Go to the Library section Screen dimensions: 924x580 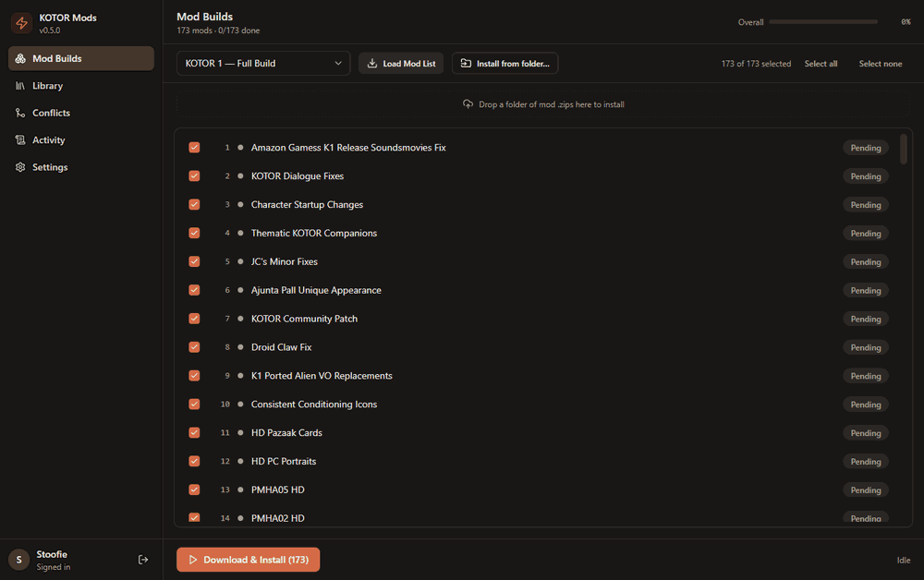81,86
